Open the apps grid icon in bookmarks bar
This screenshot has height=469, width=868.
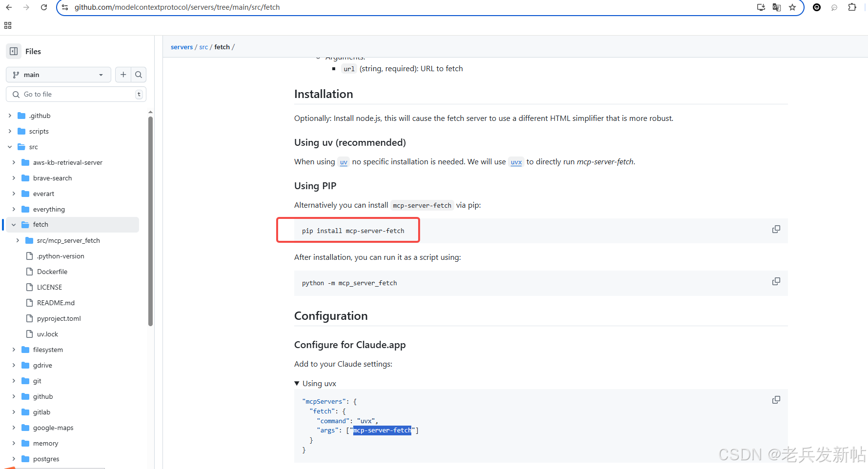(8, 25)
